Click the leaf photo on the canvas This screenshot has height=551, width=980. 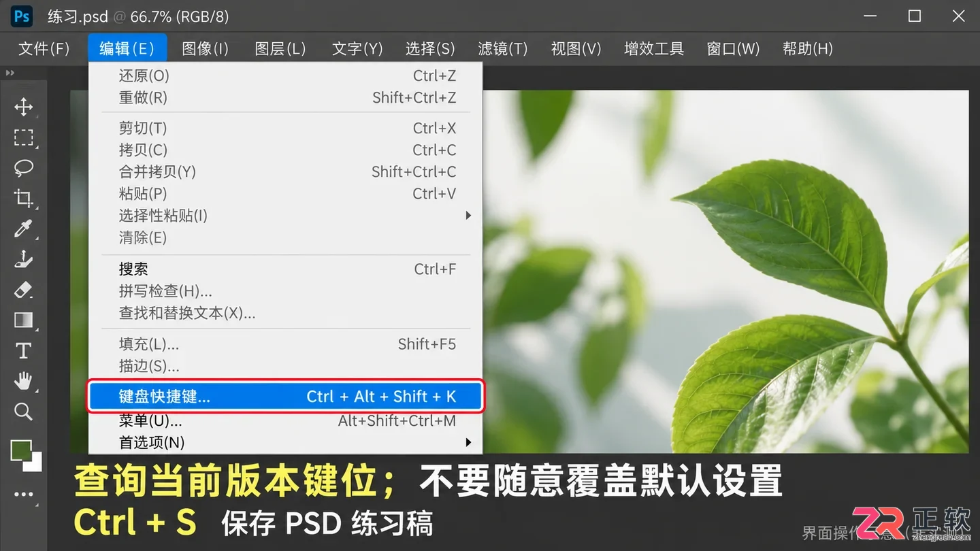coord(725,271)
